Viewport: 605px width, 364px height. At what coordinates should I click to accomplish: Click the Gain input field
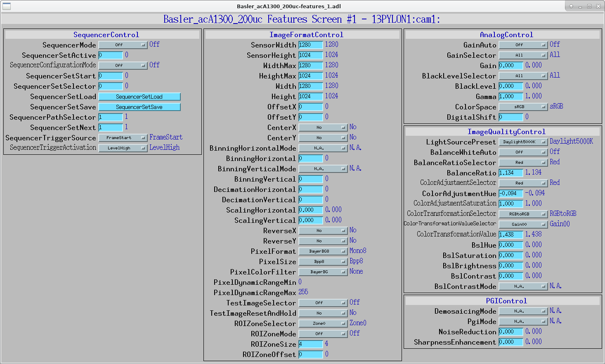[x=511, y=65]
